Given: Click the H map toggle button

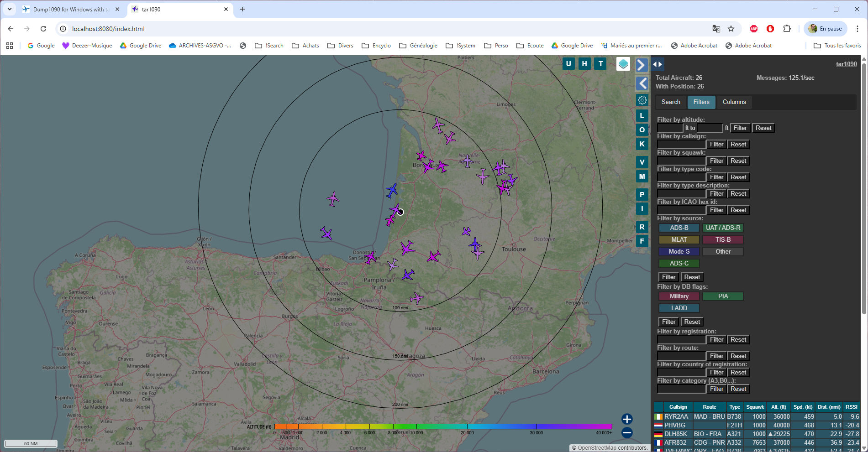Looking at the screenshot, I should coord(584,64).
